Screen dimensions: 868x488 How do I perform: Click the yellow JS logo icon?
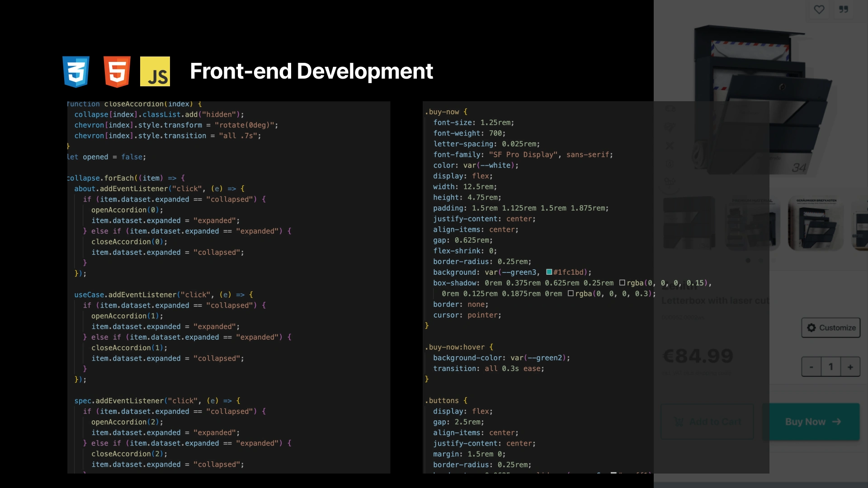point(155,71)
